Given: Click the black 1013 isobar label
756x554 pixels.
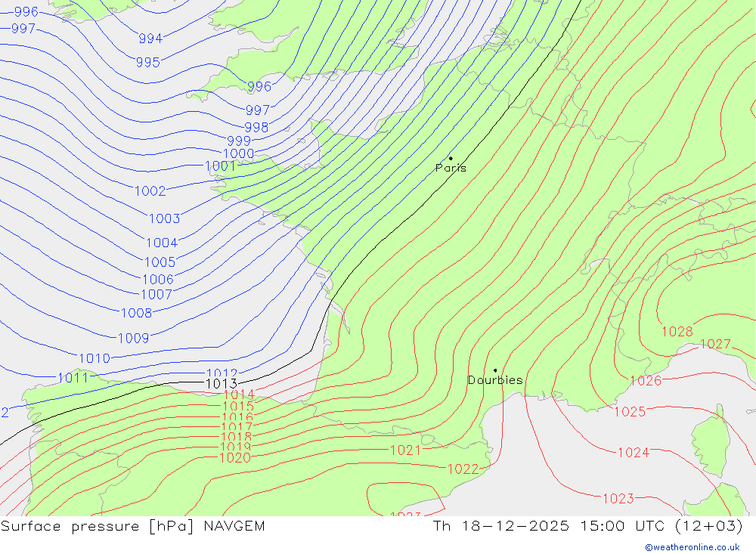Looking at the screenshot, I should coord(222,384).
